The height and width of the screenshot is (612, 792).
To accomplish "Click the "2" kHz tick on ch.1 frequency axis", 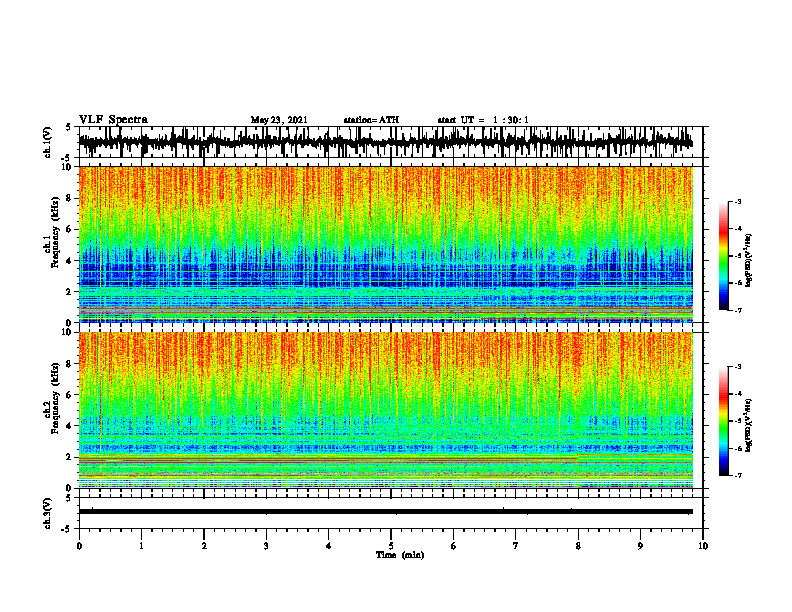I will pyautogui.click(x=70, y=291).
